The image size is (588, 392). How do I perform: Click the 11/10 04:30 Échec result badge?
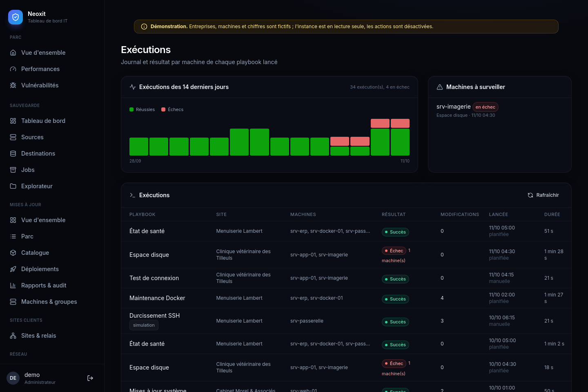[394, 251]
